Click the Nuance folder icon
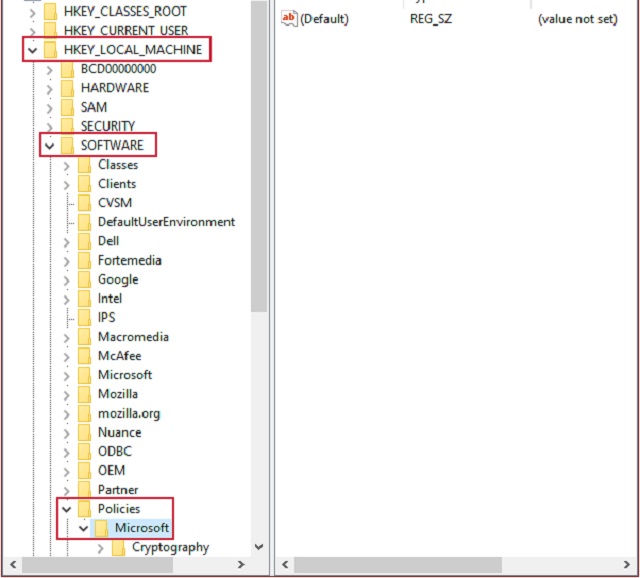 tap(84, 432)
